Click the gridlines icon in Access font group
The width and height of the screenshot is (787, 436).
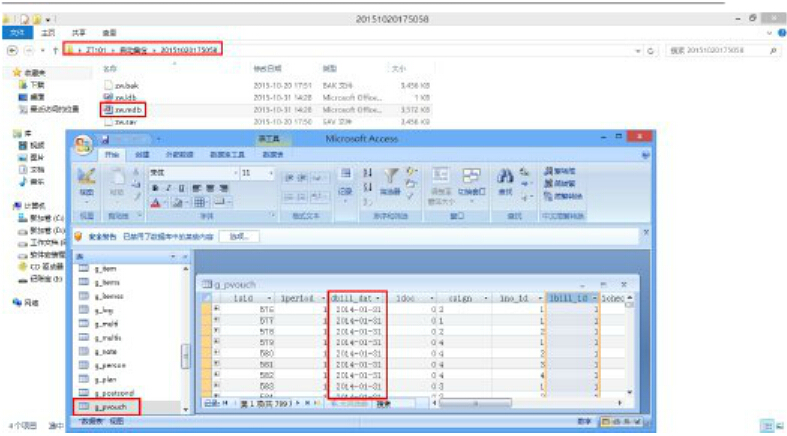click(200, 202)
